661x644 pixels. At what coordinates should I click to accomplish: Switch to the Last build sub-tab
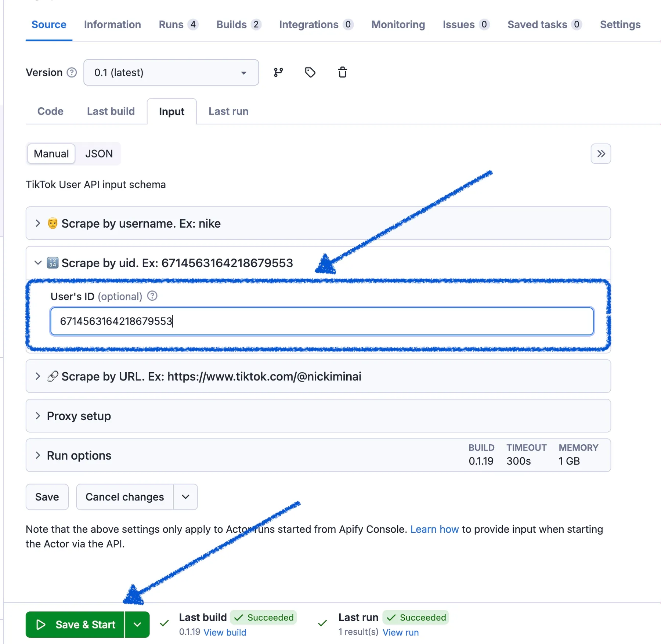[x=111, y=111]
